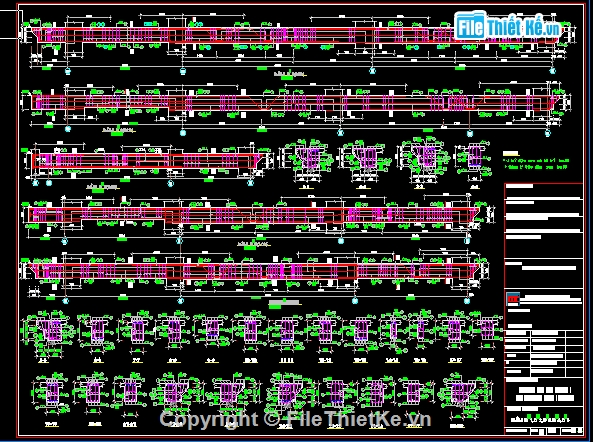Pick the first cross-section in the upper section row

(x=48, y=336)
